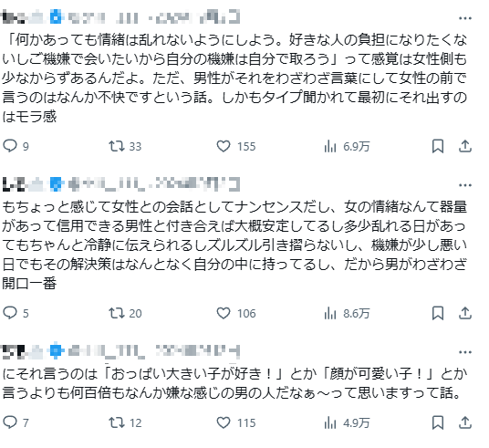Share the first tweet

click(465, 146)
